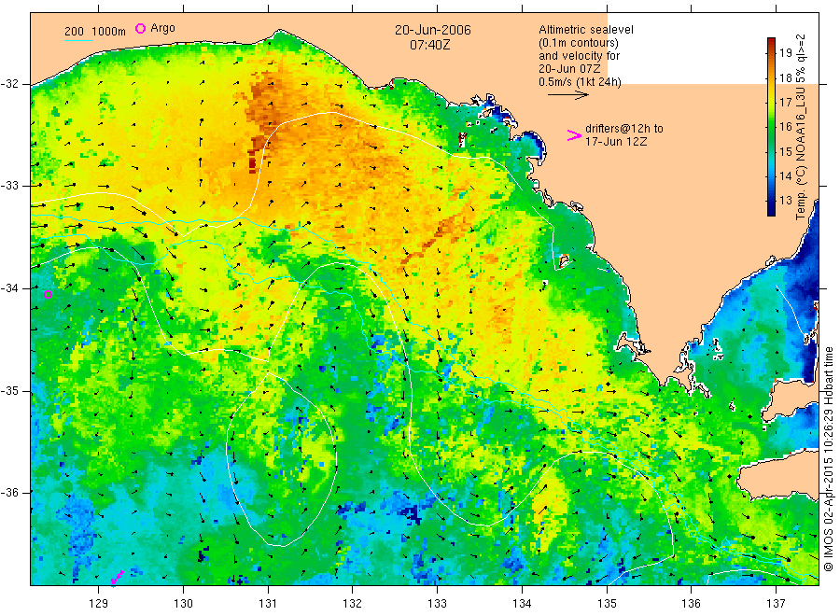Click the 0.5m/s velocity scale arrow
The image size is (840, 616).
[567, 95]
